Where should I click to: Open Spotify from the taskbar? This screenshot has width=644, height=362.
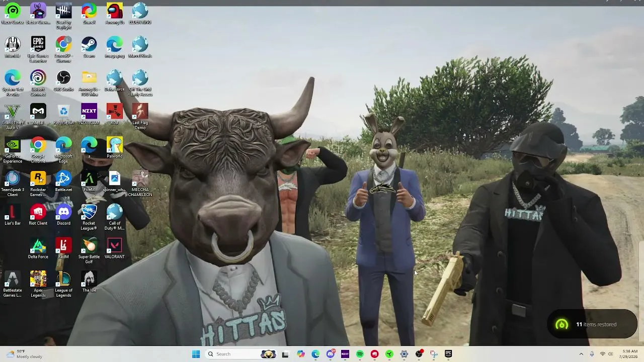tap(360, 354)
